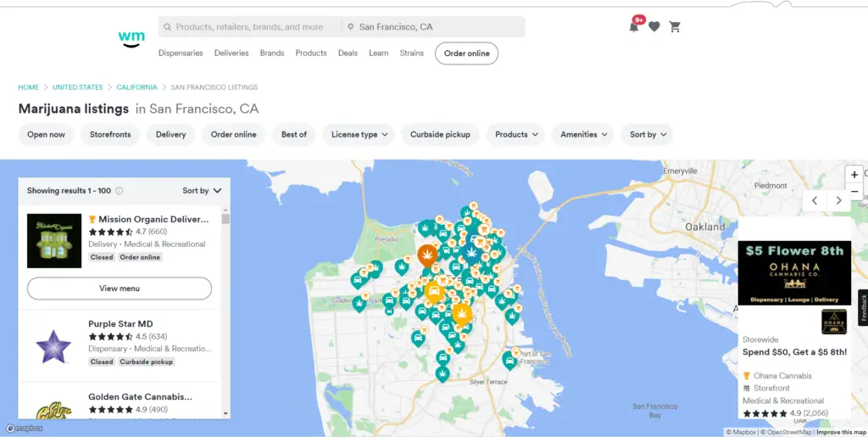This screenshot has width=868, height=437.
Task: Open the Dispensaries nav item
Action: 181,53
